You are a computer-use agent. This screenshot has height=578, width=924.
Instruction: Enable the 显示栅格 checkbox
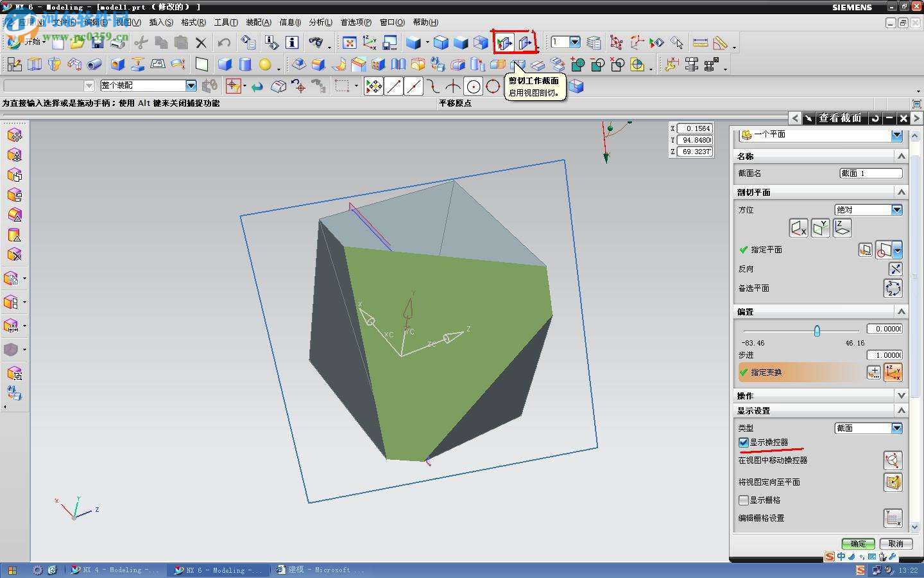[744, 500]
